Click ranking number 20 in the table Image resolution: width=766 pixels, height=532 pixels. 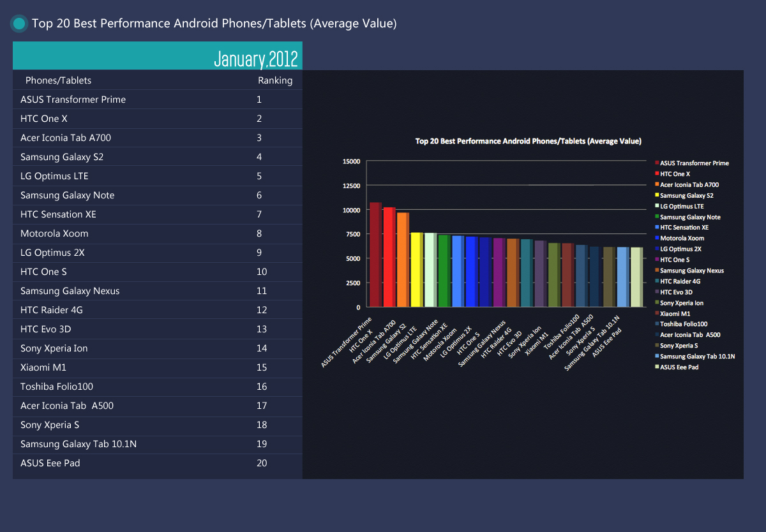pos(262,463)
